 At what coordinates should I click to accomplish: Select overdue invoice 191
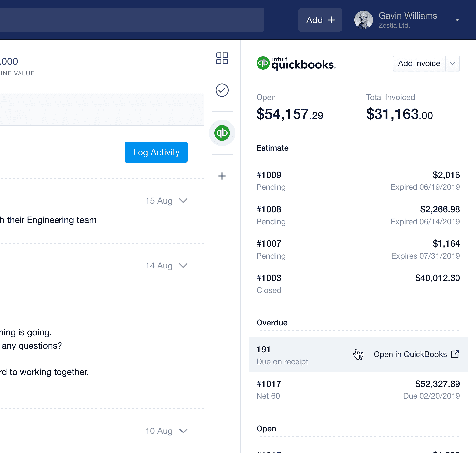(x=358, y=354)
